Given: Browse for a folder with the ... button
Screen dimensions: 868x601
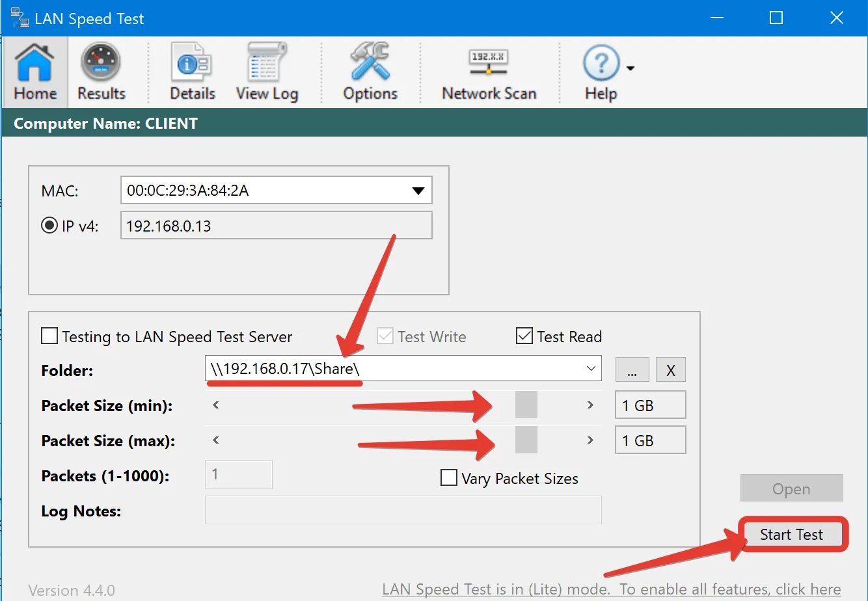Looking at the screenshot, I should click(632, 369).
